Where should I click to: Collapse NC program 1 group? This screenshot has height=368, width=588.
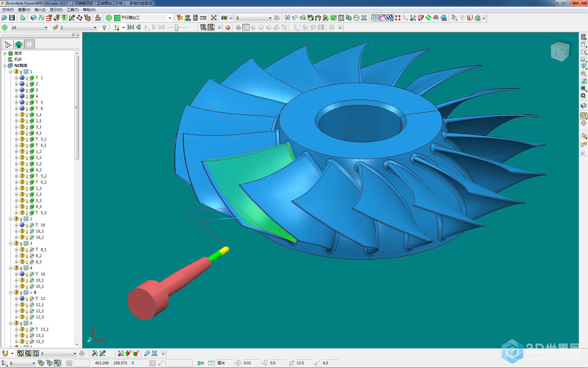pyautogui.click(x=10, y=72)
